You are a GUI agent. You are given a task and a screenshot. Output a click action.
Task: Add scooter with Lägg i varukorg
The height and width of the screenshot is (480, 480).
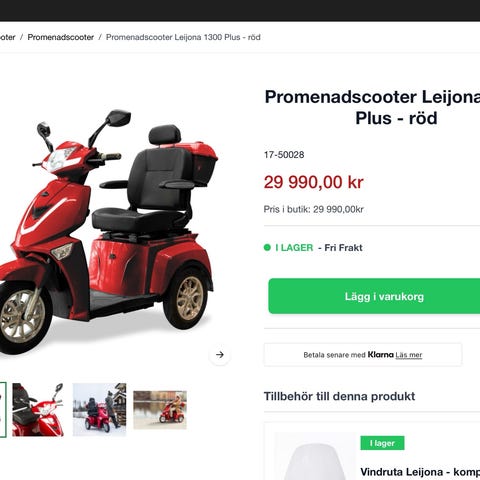click(374, 296)
